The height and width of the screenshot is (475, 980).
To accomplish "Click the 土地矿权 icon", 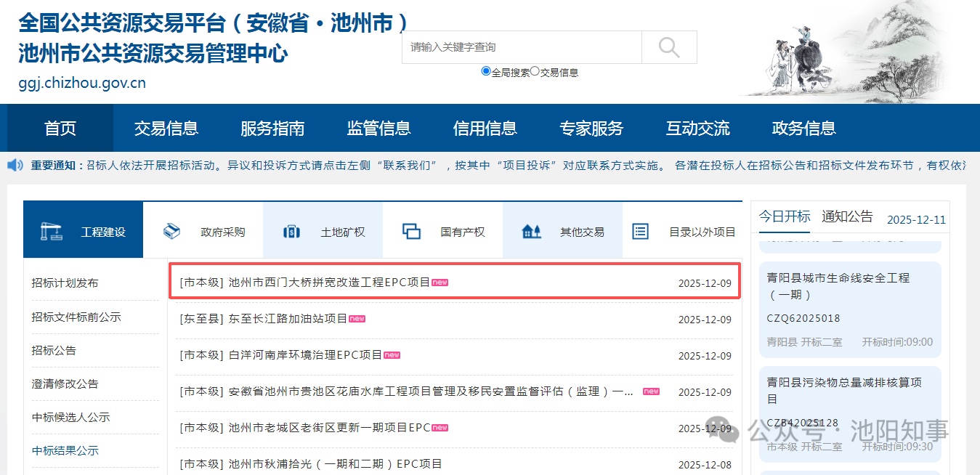I will pos(291,232).
